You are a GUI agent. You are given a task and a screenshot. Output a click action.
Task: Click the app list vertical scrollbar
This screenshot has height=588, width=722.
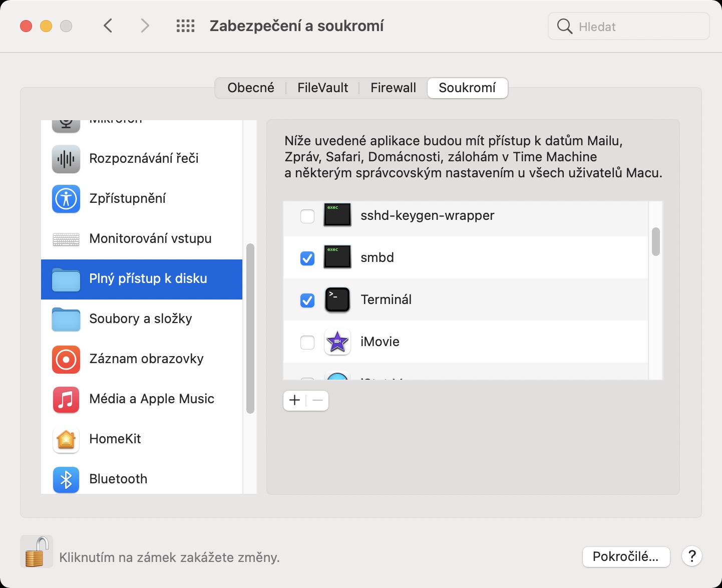pos(655,242)
